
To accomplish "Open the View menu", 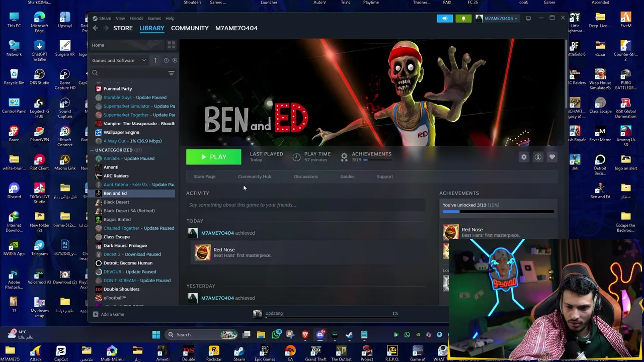I will [x=120, y=19].
